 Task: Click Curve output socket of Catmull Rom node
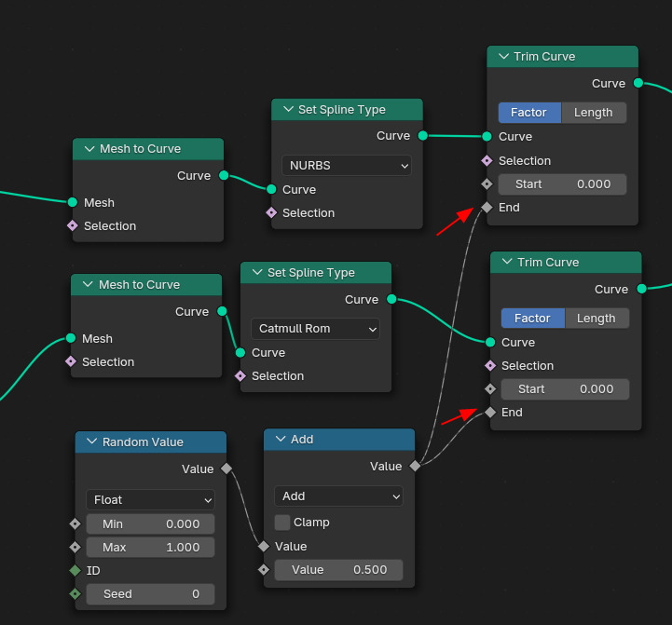(x=391, y=299)
